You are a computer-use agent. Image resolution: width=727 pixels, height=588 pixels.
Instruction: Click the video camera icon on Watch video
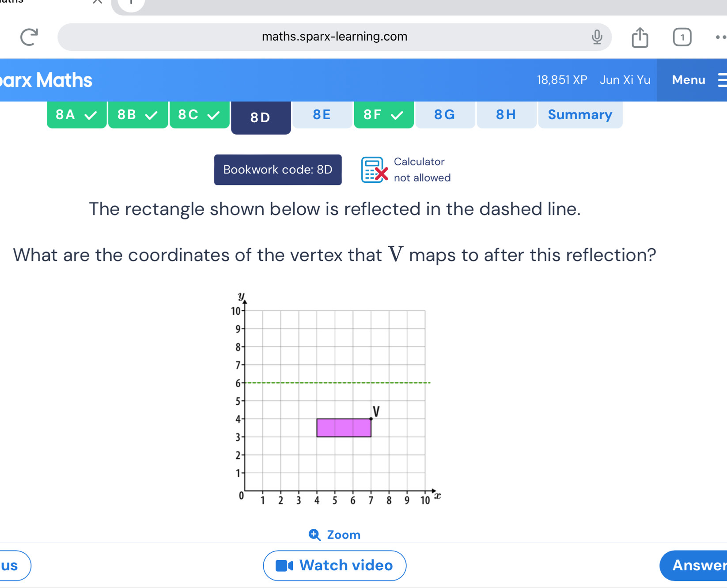(284, 565)
